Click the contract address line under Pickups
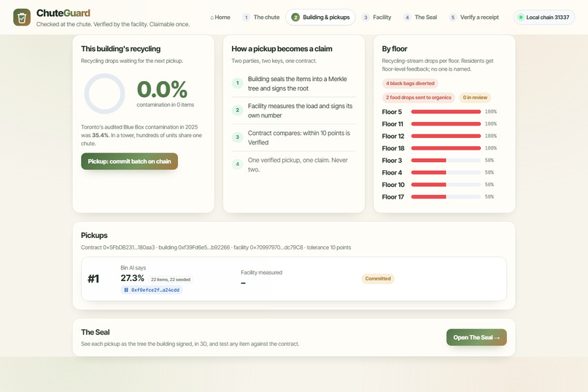This screenshot has width=588, height=392. click(x=216, y=247)
